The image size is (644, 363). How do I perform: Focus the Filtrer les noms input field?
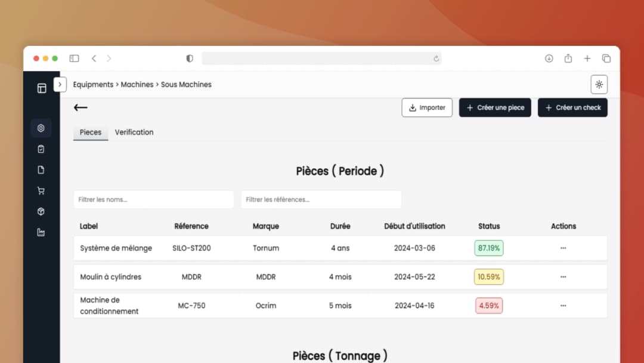point(153,199)
